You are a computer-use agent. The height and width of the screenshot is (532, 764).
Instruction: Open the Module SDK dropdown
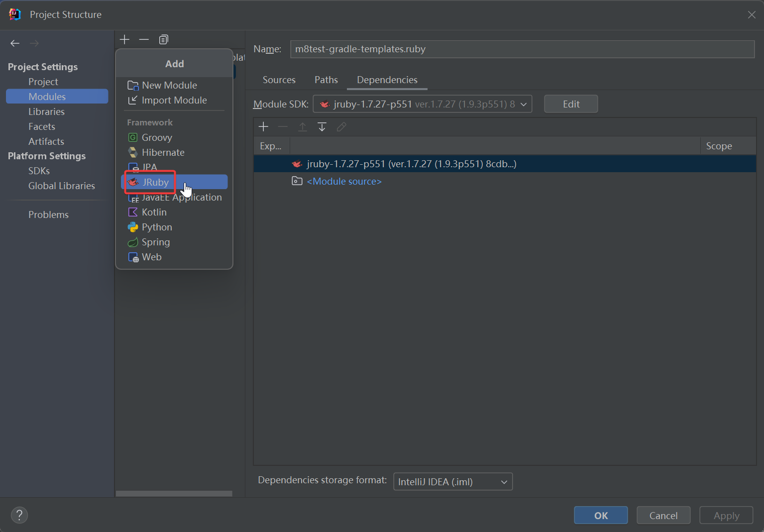(x=422, y=104)
